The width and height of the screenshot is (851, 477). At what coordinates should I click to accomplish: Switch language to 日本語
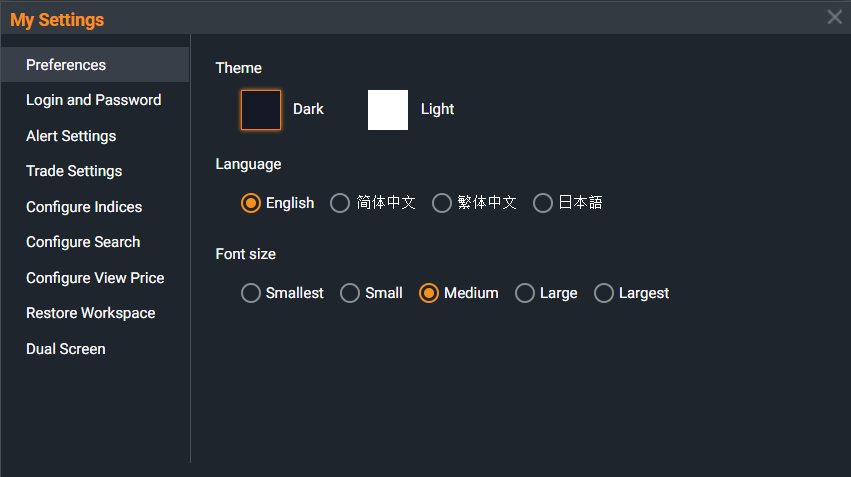[543, 203]
